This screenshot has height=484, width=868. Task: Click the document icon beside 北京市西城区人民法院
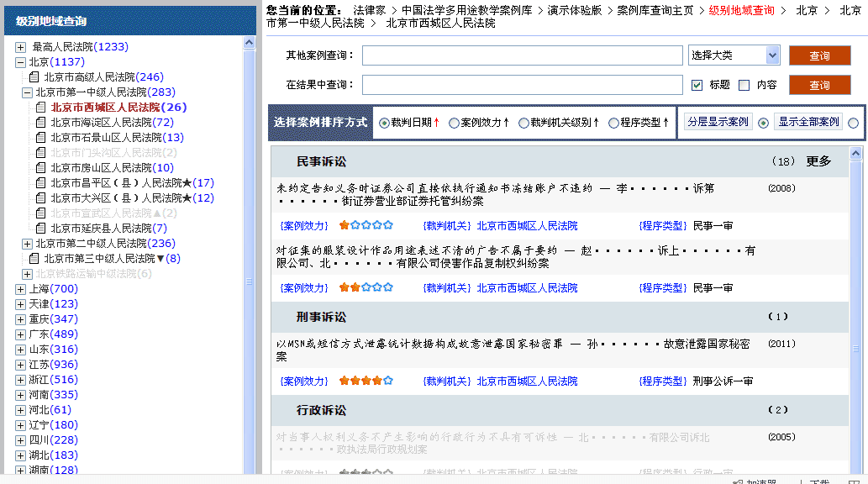coord(40,107)
